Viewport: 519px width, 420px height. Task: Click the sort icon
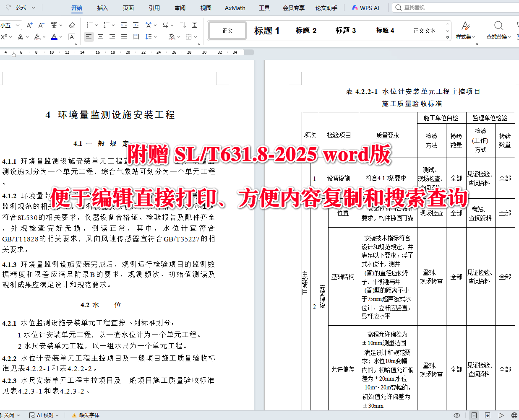[x=183, y=25]
